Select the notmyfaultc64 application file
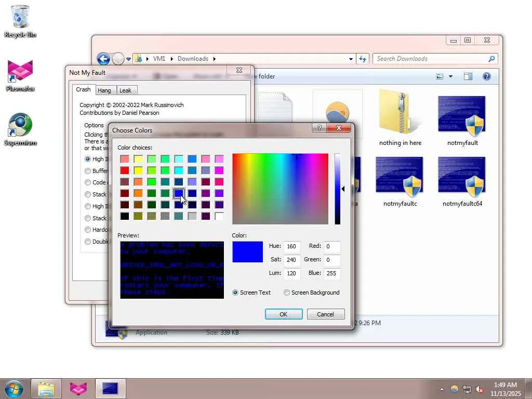Image resolution: width=532 pixels, height=399 pixels. (462, 181)
